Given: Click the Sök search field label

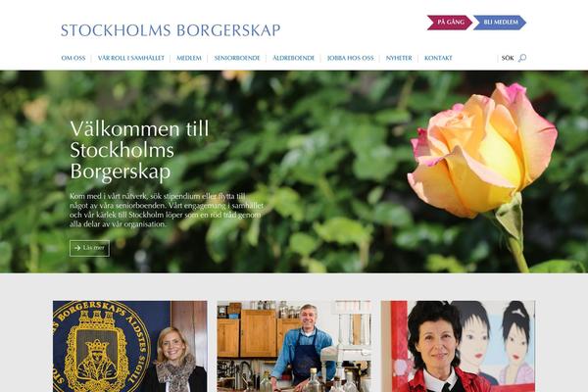Looking at the screenshot, I should tap(508, 58).
